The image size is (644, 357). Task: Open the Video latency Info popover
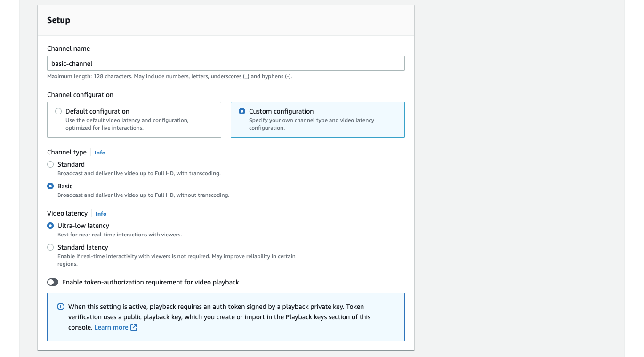[x=100, y=213]
